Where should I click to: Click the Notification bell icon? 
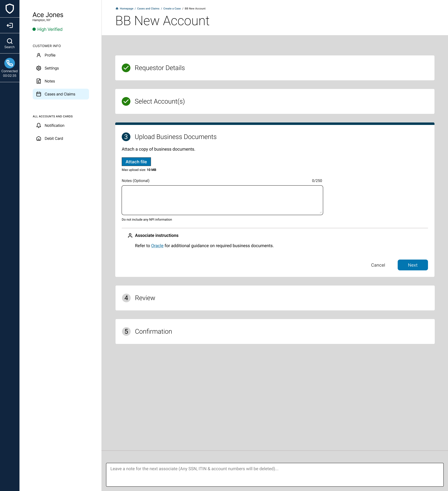[39, 125]
